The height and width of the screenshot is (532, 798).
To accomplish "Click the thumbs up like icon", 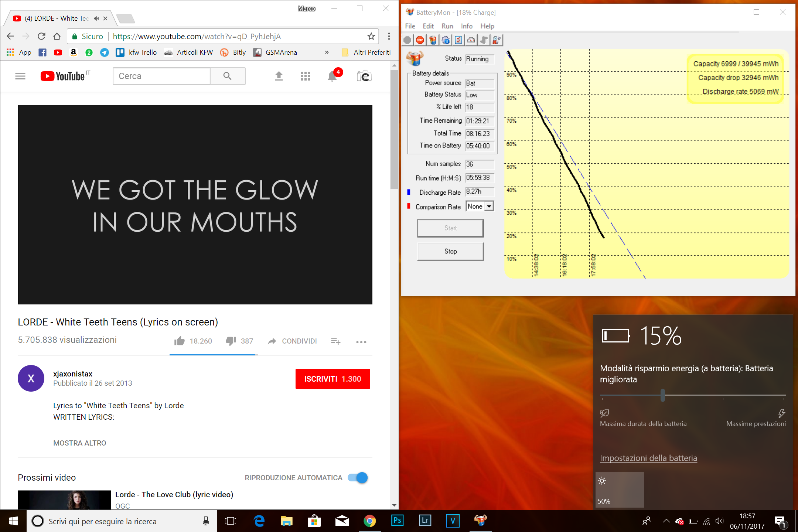I will pos(180,341).
